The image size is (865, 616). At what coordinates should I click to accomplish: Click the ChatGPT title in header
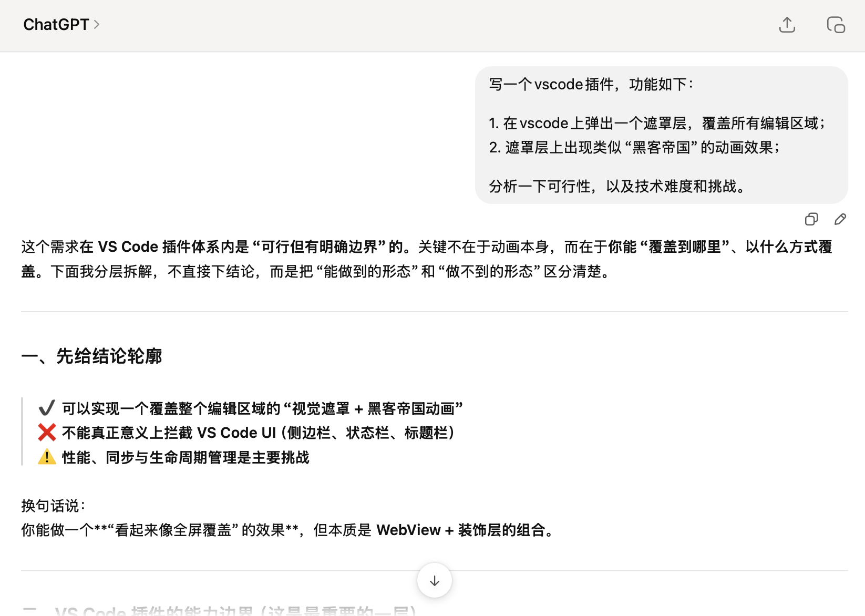coord(56,25)
